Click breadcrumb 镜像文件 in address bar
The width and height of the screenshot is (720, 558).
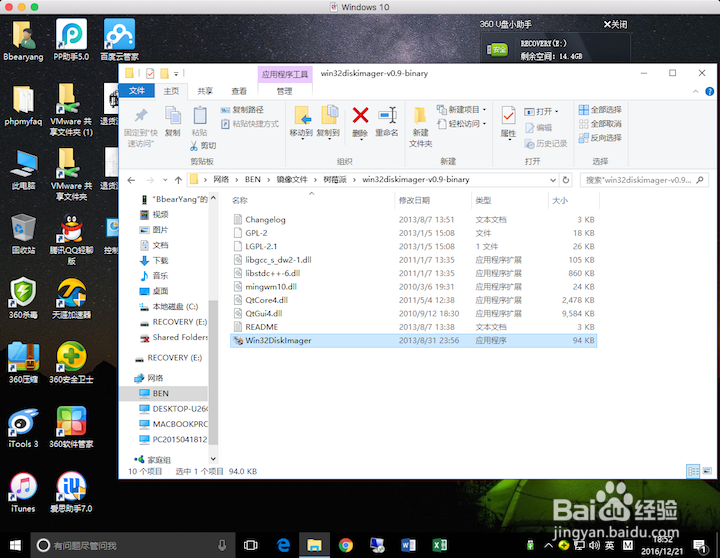point(292,180)
